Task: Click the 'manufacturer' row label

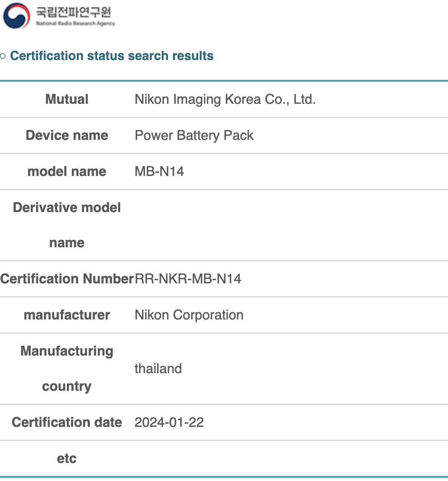Action: 67,315
